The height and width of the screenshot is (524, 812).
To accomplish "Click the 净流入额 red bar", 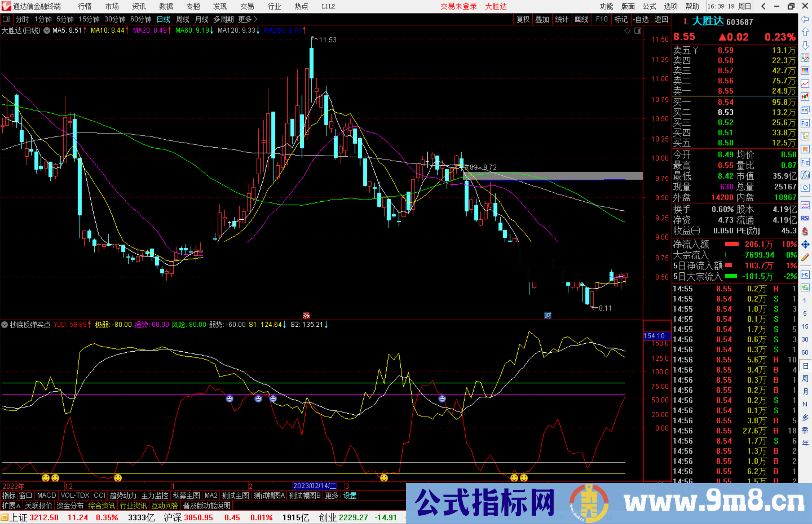I will tap(732, 244).
